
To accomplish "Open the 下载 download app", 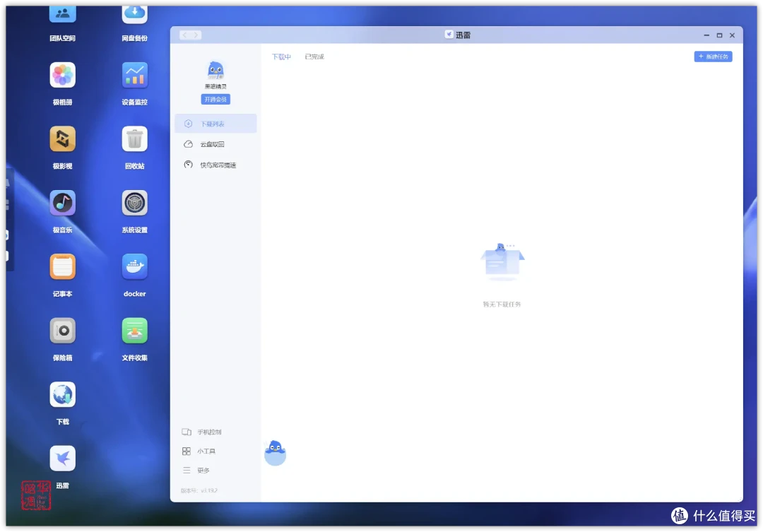I will 62,395.
